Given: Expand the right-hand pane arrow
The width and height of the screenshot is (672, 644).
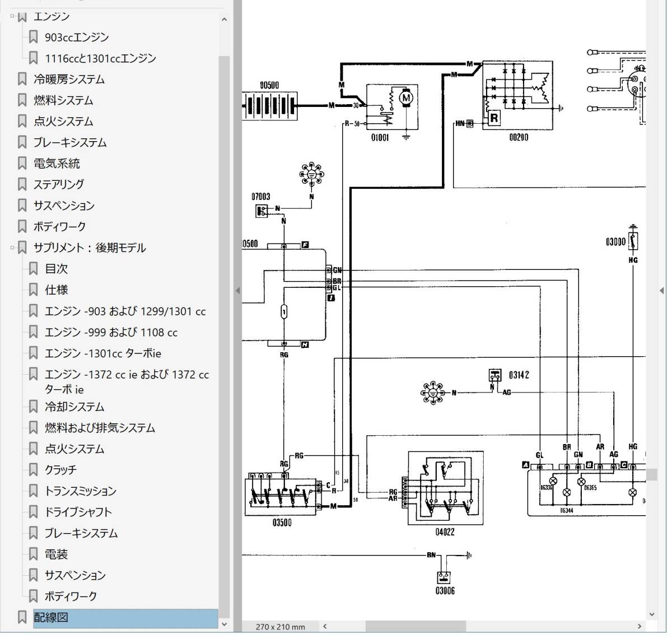Looking at the screenshot, I should pyautogui.click(x=662, y=291).
